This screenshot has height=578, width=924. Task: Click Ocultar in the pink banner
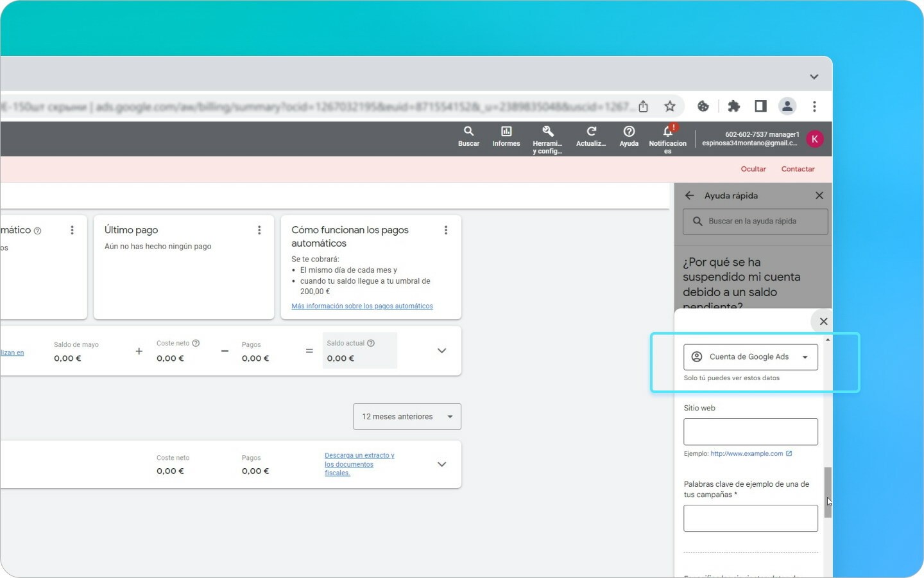coord(753,169)
